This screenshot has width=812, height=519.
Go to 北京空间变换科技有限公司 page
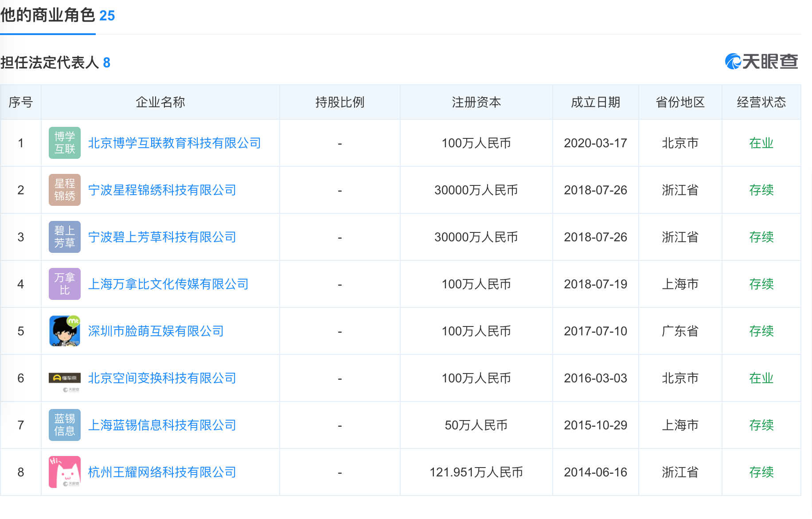(x=162, y=378)
